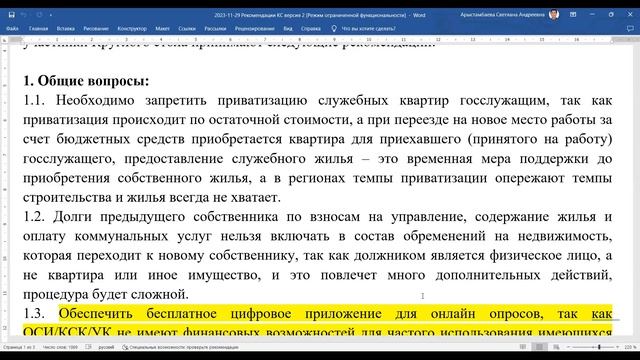Select the Макет ribbon tab
Viewport: 640px width, 360px height.
pyautogui.click(x=162, y=29)
